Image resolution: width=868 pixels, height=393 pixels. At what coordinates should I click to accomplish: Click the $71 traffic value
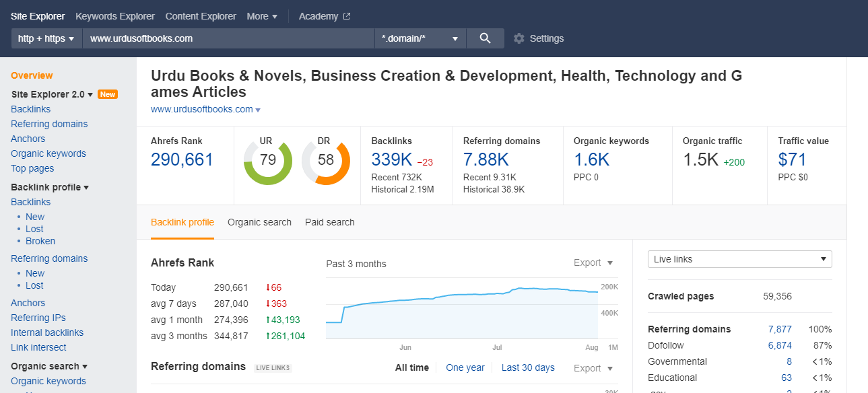pyautogui.click(x=792, y=159)
